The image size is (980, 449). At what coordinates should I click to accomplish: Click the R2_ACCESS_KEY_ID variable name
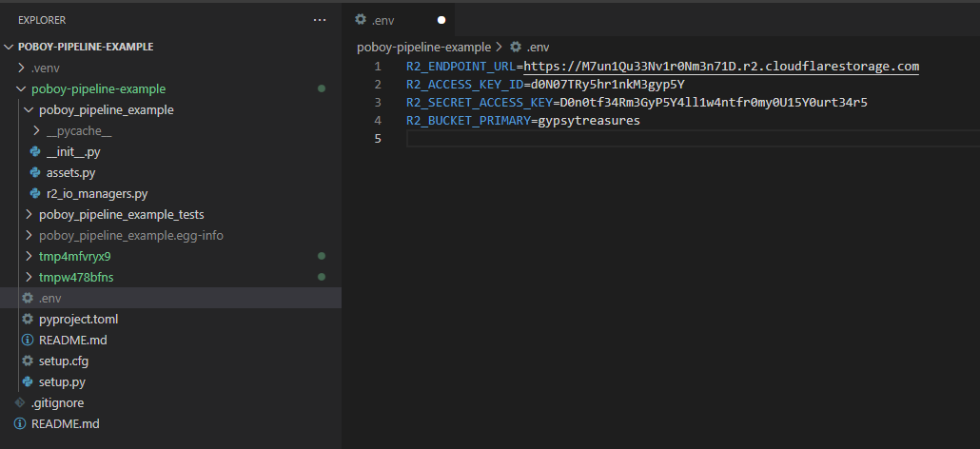tap(465, 85)
